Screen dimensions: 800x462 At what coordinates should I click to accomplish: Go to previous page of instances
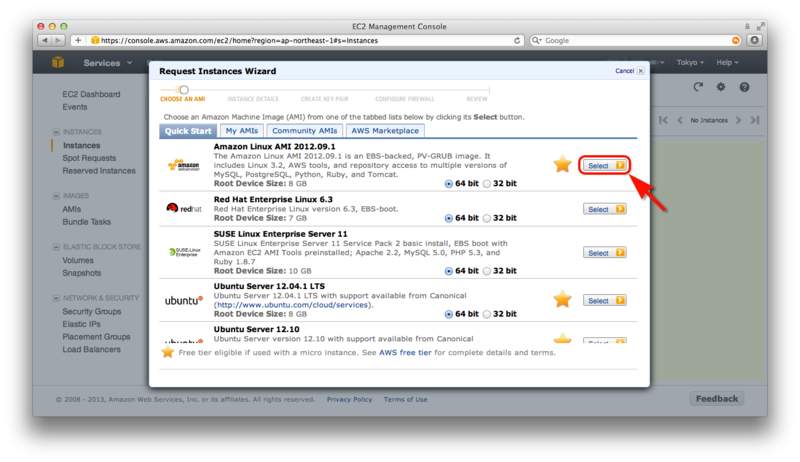(680, 120)
